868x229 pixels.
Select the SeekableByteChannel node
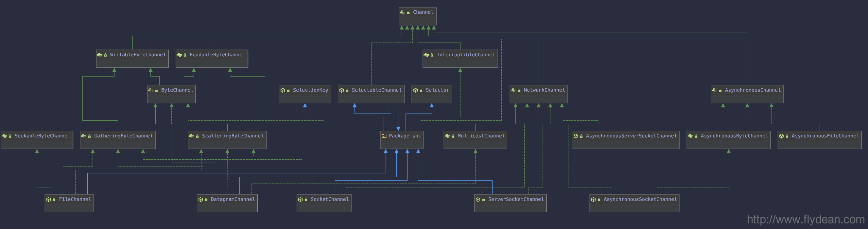[37, 140]
